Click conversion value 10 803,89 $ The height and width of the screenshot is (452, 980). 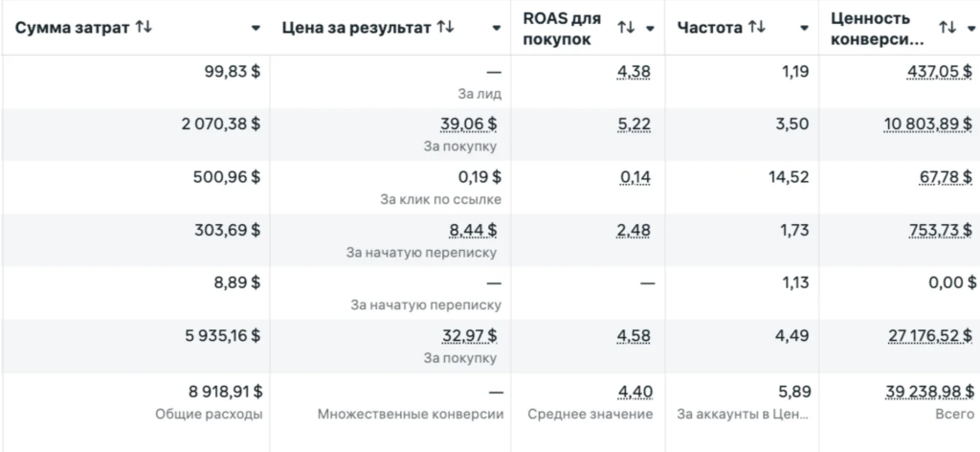coord(928,124)
